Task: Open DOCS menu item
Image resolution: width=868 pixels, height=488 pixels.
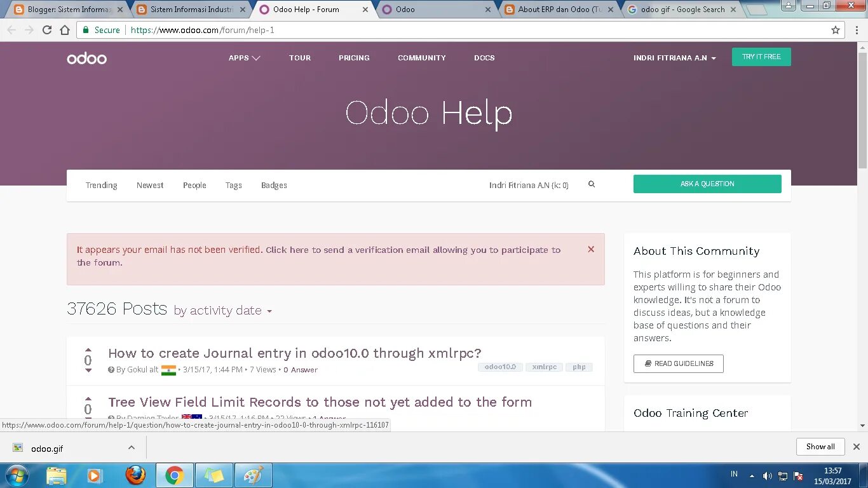Action: pyautogui.click(x=484, y=58)
